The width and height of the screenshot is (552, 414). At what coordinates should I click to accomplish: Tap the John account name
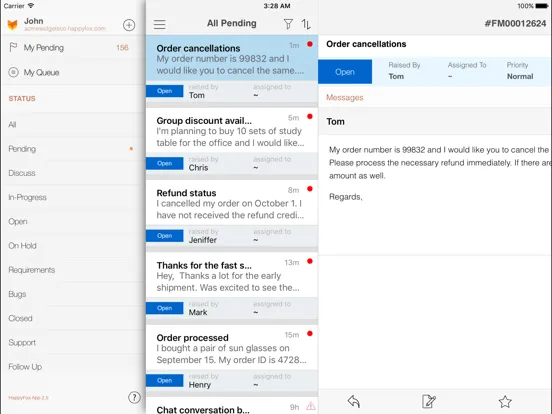(x=34, y=21)
